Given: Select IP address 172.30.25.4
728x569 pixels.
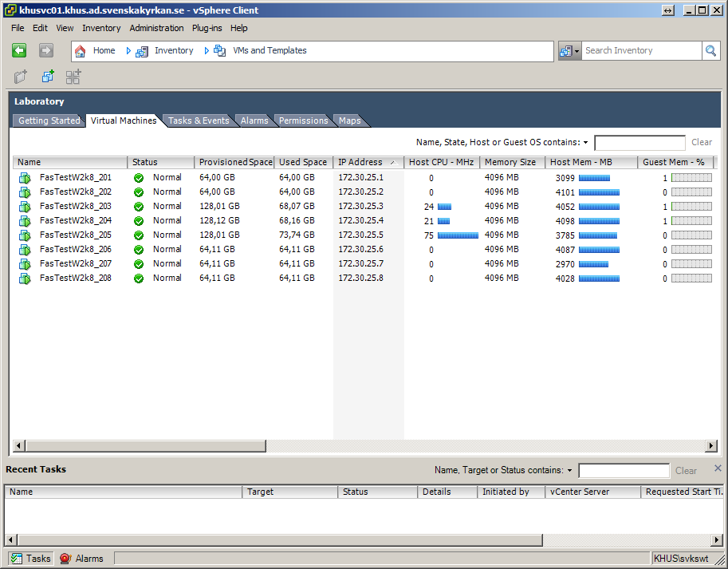Looking at the screenshot, I should [360, 220].
